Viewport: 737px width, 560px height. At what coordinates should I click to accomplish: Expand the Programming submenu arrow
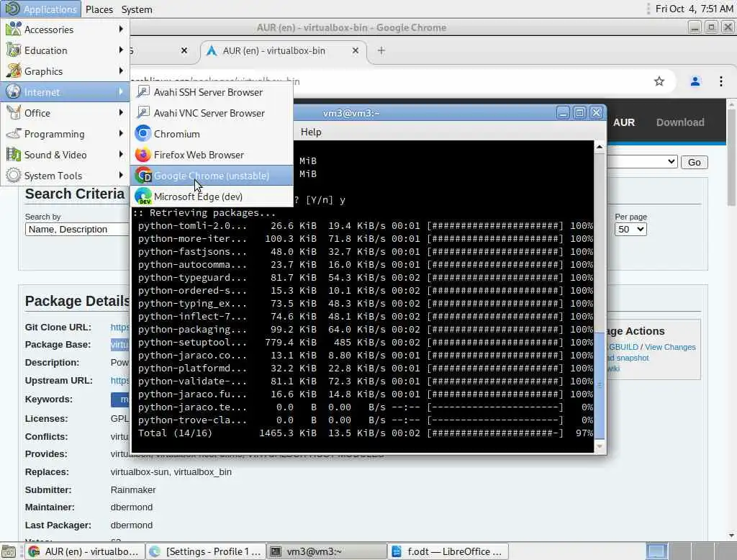(x=121, y=134)
